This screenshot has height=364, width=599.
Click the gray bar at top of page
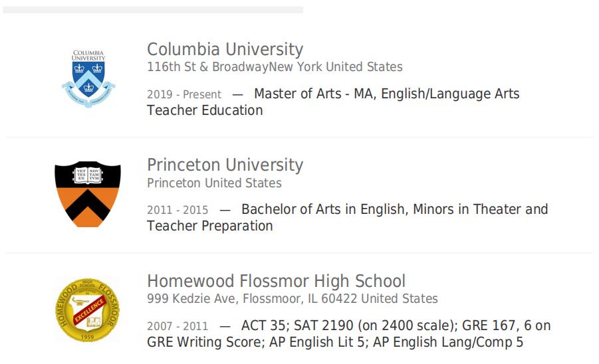pyautogui.click(x=153, y=9)
